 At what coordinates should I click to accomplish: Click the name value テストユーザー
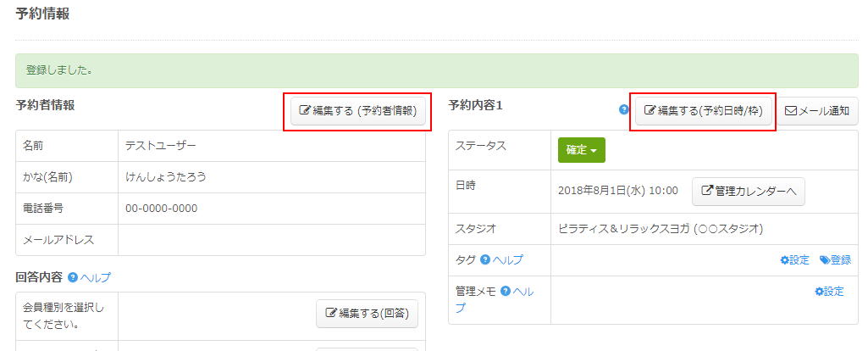tap(160, 146)
